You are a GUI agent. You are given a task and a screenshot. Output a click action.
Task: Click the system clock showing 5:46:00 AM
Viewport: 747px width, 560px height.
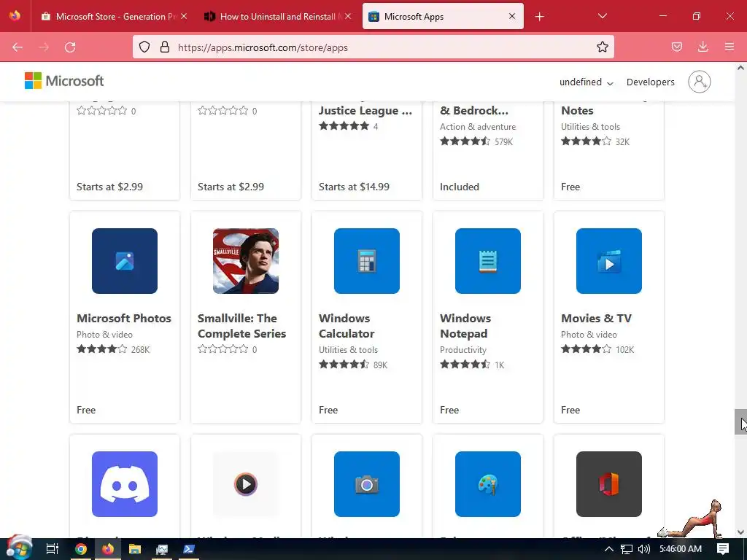coord(681,549)
